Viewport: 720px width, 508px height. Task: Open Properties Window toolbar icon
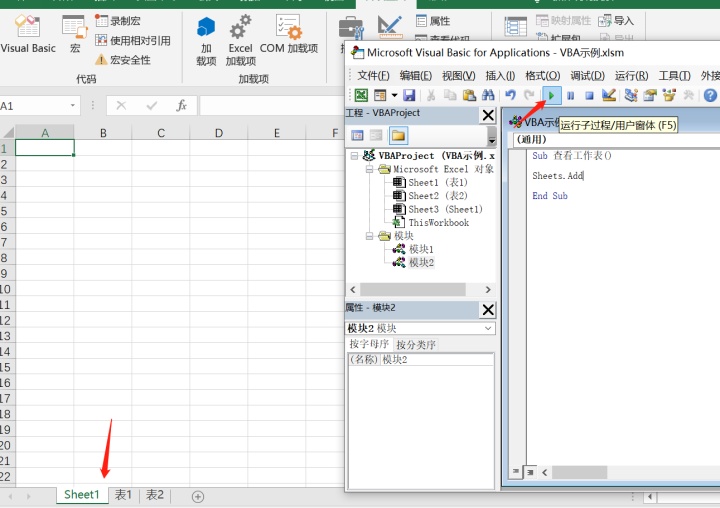pyautogui.click(x=650, y=95)
